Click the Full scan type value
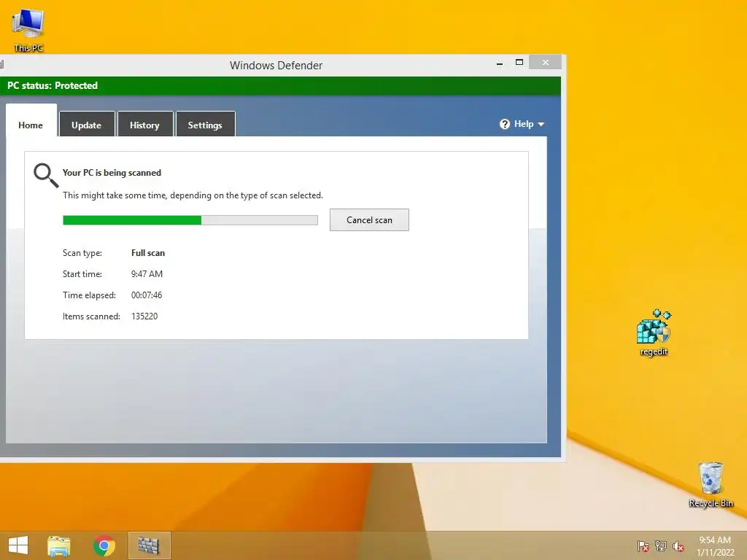Viewport: 747px width, 560px height. (148, 253)
